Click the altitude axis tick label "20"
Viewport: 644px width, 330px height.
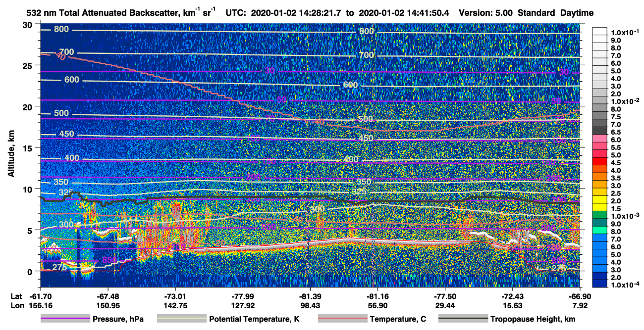pos(28,106)
